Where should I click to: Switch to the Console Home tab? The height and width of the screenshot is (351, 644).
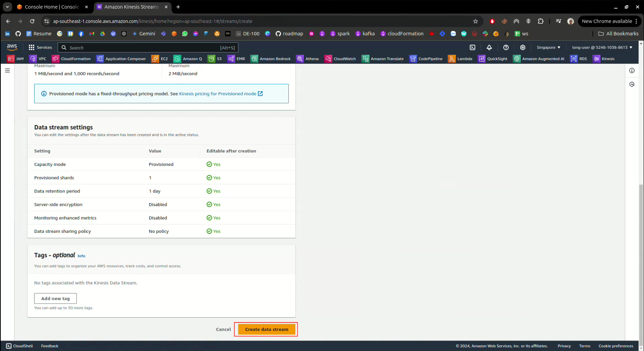pos(52,7)
